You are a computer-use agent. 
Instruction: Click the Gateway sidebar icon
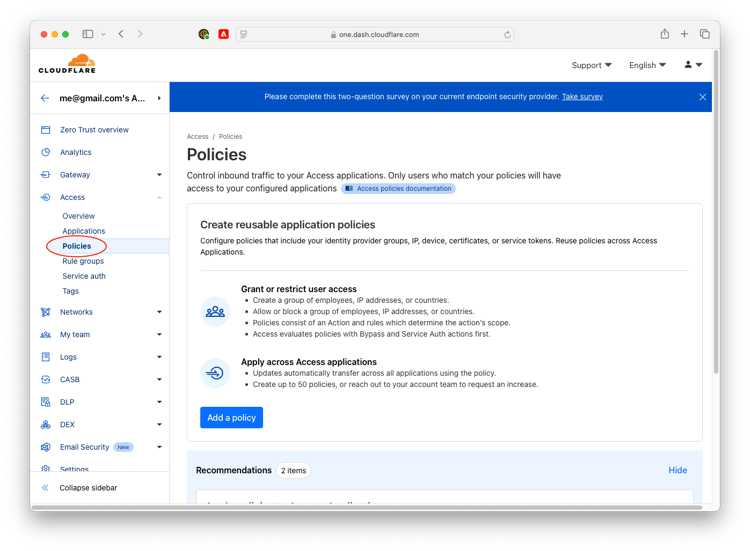45,175
